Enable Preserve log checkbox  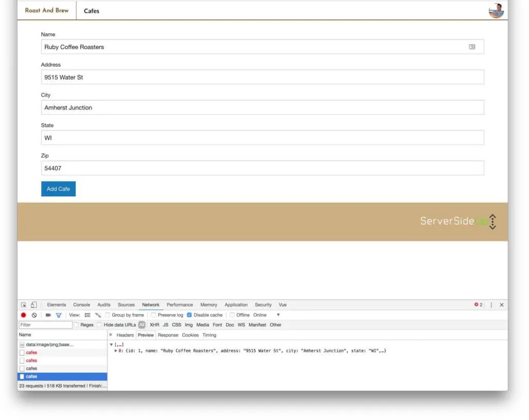click(x=153, y=315)
